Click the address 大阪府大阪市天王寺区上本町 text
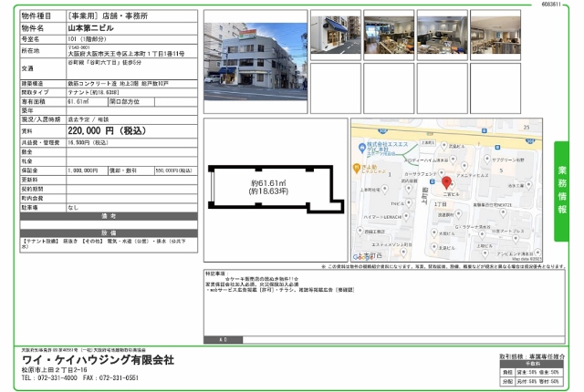This screenshot has height=392, width=584. pos(126,54)
